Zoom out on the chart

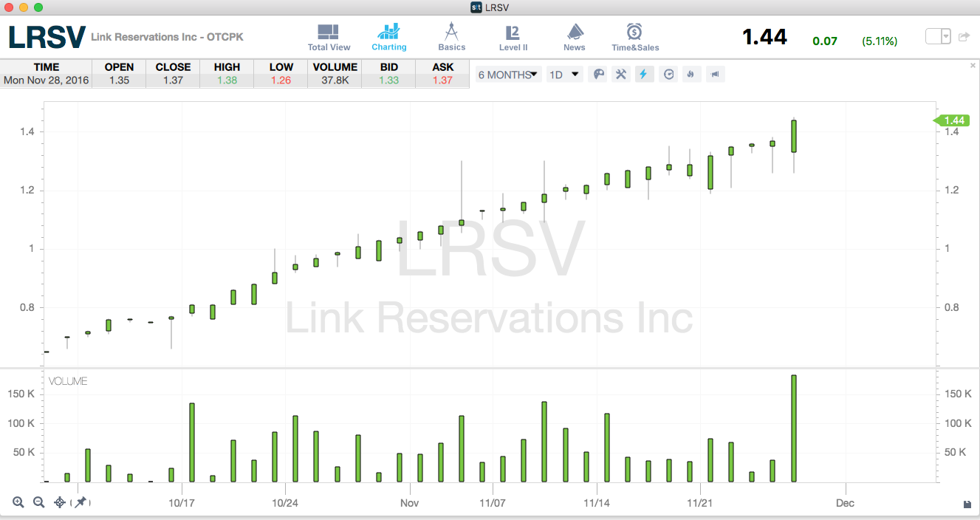pyautogui.click(x=39, y=502)
